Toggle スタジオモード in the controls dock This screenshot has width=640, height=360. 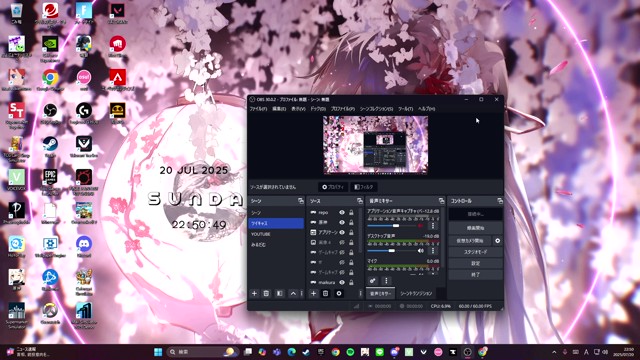tap(475, 252)
